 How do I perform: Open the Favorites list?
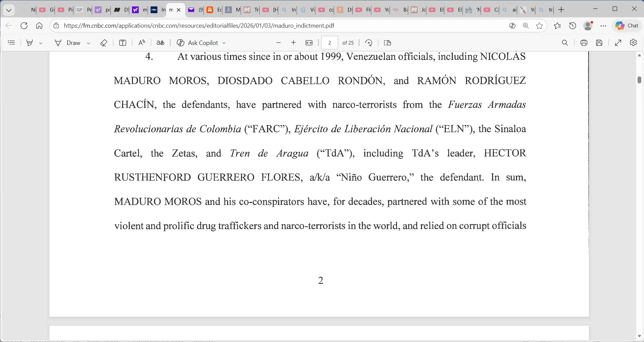click(557, 26)
